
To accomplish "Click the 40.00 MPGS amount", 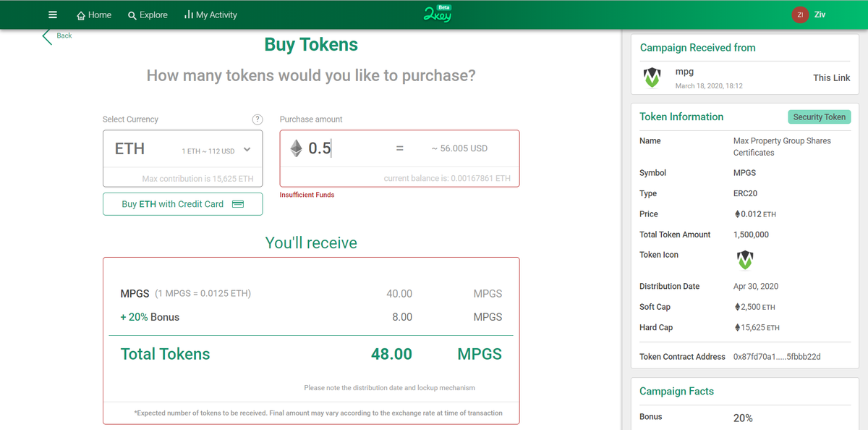I will 399,294.
